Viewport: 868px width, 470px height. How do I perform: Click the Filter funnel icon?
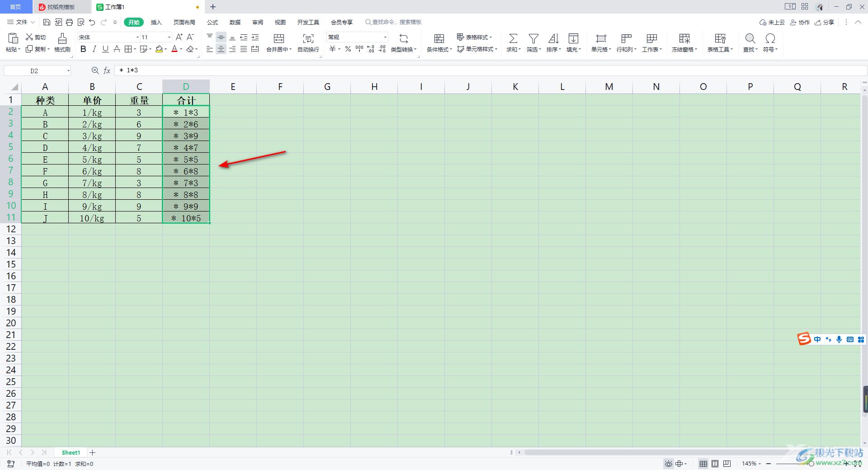click(x=533, y=38)
